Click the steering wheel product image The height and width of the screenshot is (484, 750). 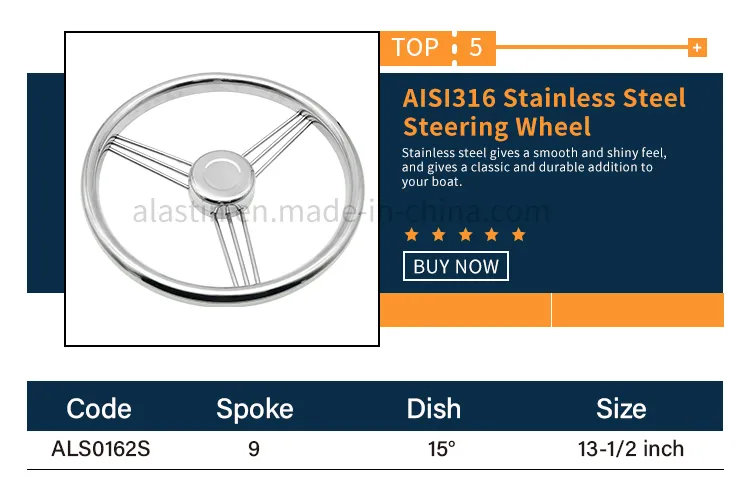[x=222, y=189]
